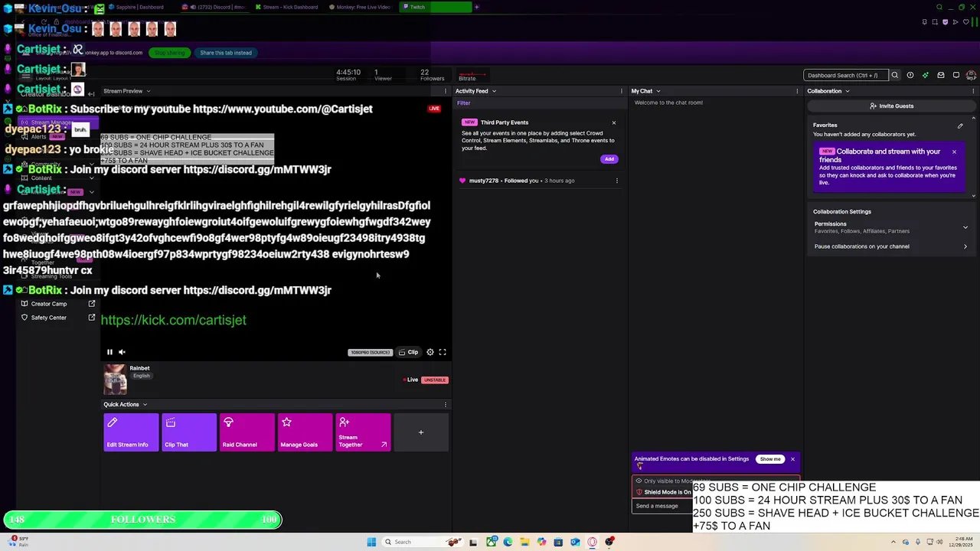The width and height of the screenshot is (980, 551).
Task: Enter fullscreen in the stream preview
Action: pos(443,352)
